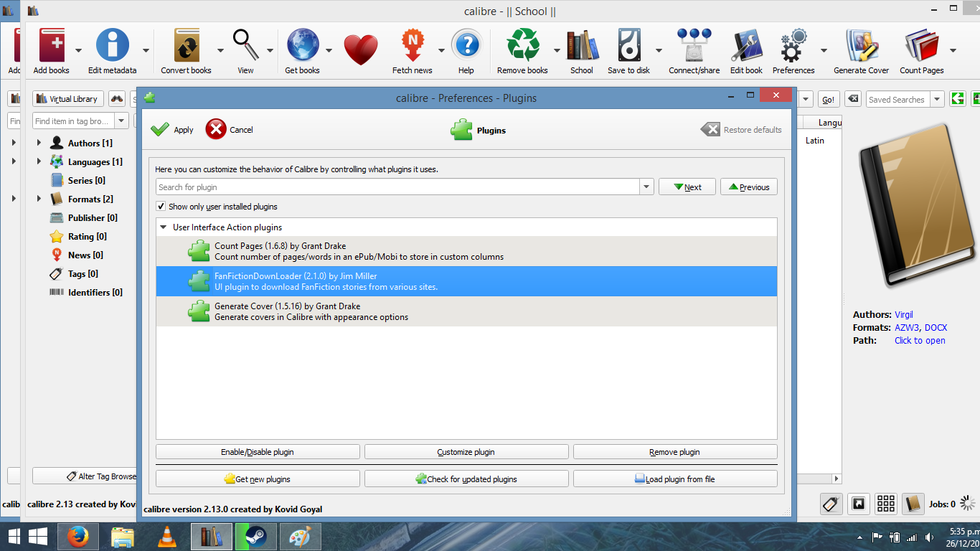Click Cancel in Preferences dialog

(230, 130)
